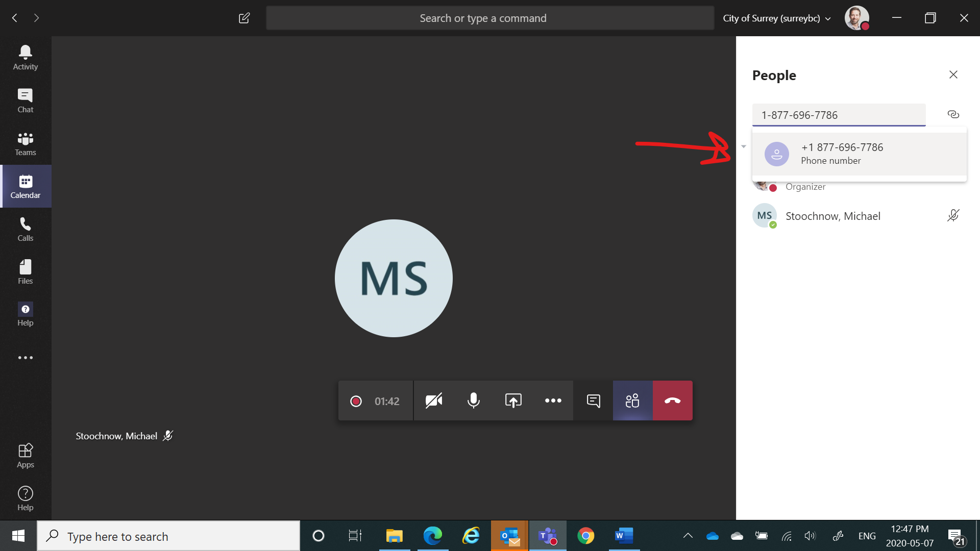This screenshot has width=980, height=551.
Task: Open the profile picture menu
Action: (x=857, y=18)
